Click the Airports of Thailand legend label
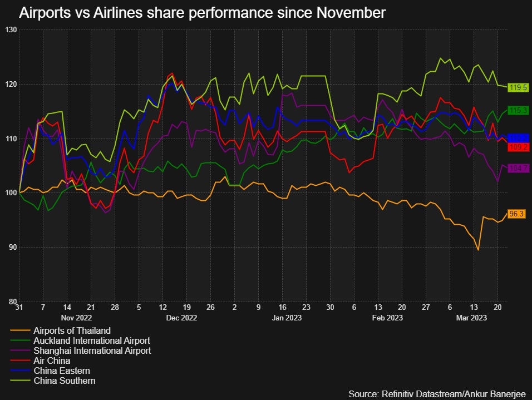The height and width of the screenshot is (400, 532). point(72,331)
